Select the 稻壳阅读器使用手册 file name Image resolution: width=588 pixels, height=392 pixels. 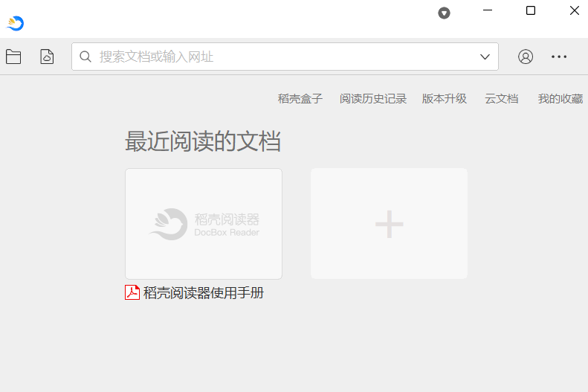pyautogui.click(x=204, y=293)
